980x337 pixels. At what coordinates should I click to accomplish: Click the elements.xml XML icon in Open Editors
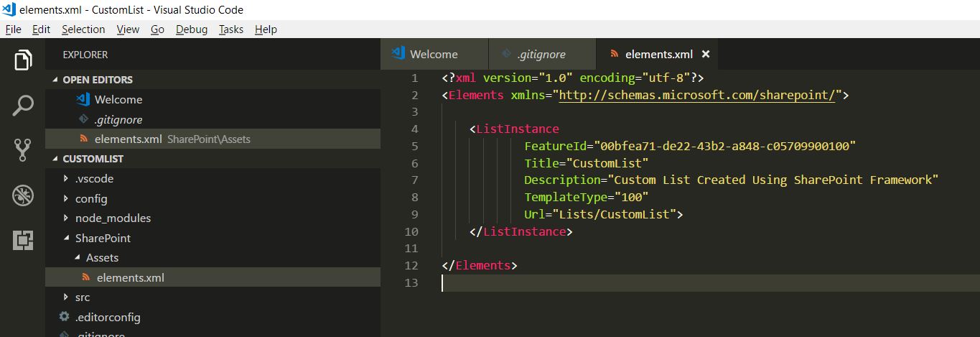point(83,139)
